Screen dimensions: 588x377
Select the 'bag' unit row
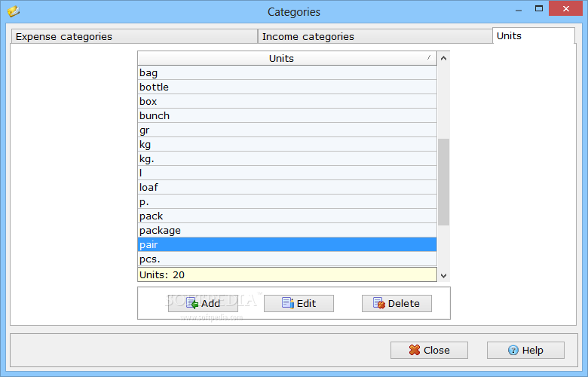pyautogui.click(x=287, y=73)
